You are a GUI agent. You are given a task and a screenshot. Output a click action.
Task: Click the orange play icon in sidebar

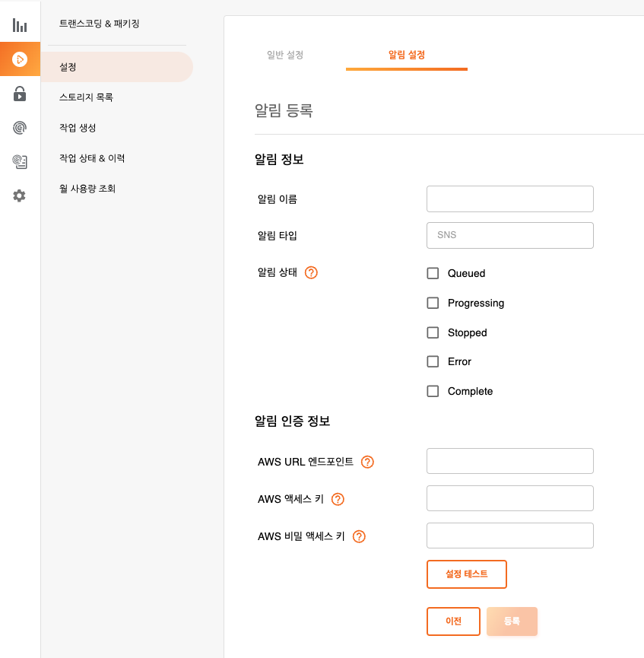tap(20, 59)
